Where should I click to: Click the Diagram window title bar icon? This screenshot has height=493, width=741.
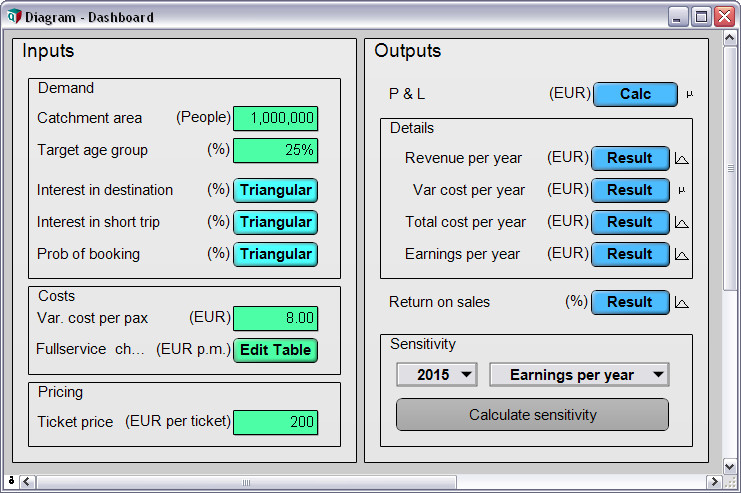tap(13, 16)
